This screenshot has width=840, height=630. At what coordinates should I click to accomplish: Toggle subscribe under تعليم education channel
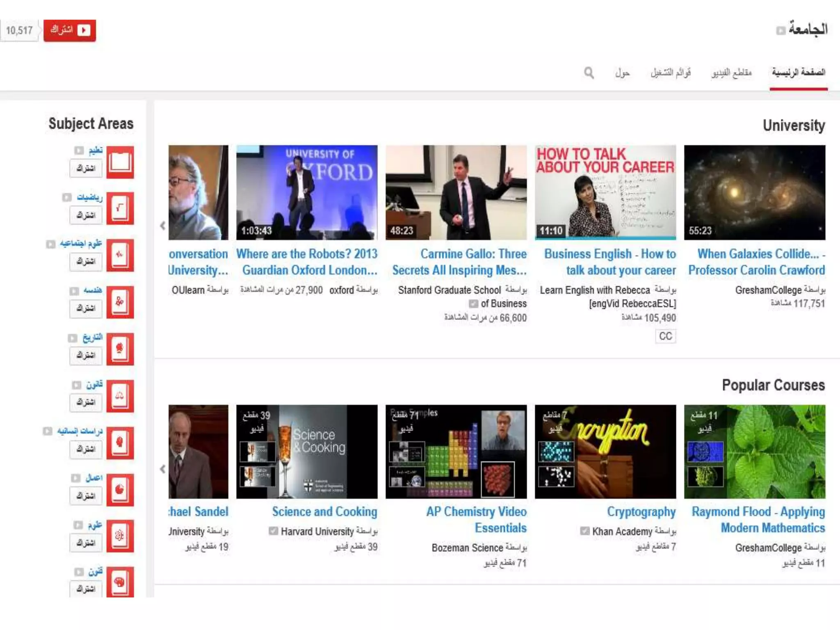click(86, 168)
